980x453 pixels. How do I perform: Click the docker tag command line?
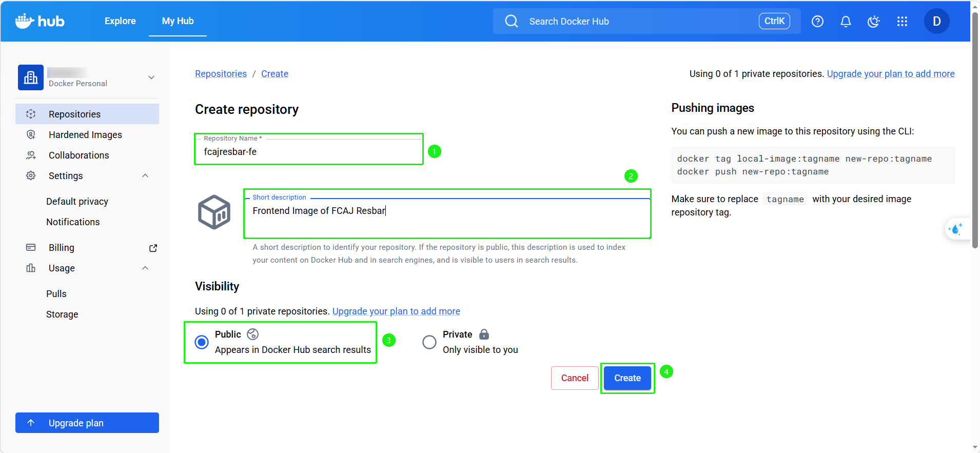(804, 159)
